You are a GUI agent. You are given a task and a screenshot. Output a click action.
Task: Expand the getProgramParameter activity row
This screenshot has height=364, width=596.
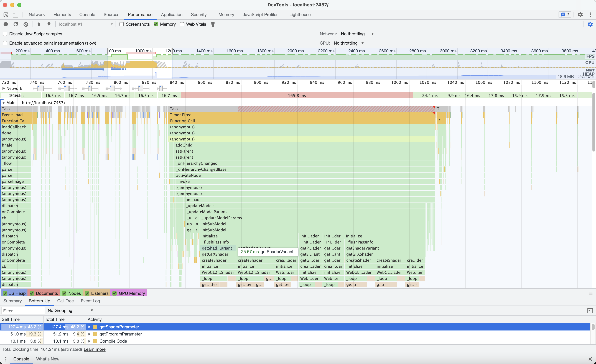[89, 334]
